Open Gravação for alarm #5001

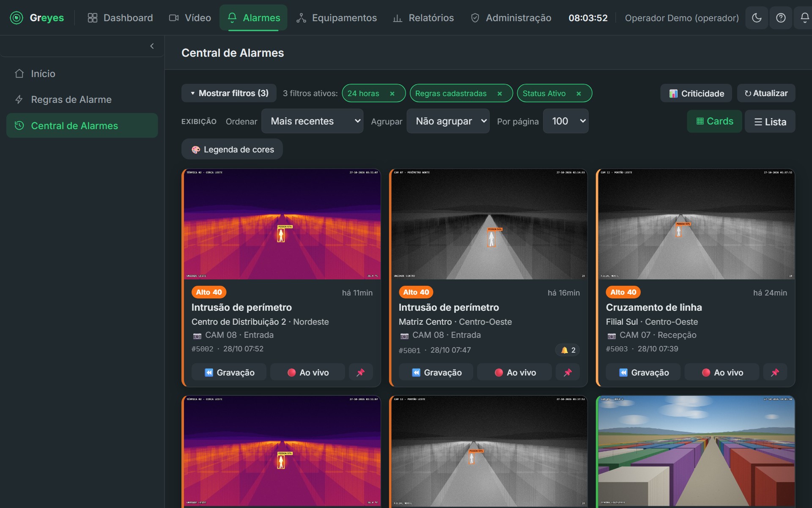point(436,373)
